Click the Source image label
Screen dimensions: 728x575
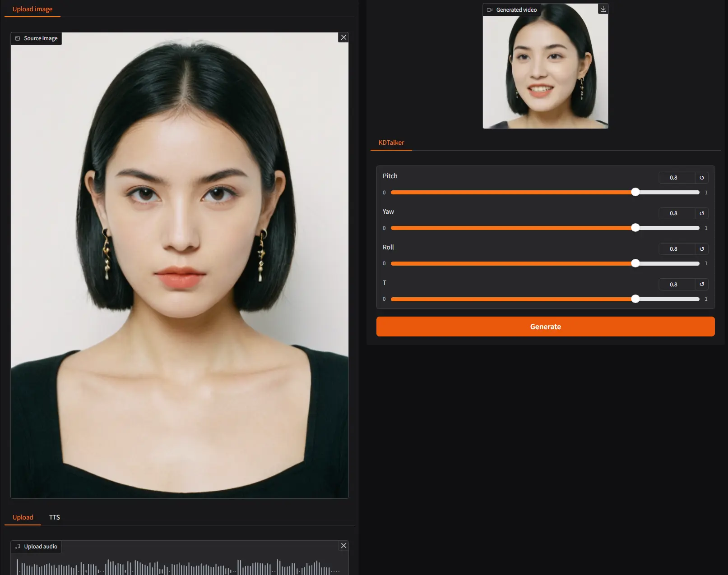tap(37, 38)
